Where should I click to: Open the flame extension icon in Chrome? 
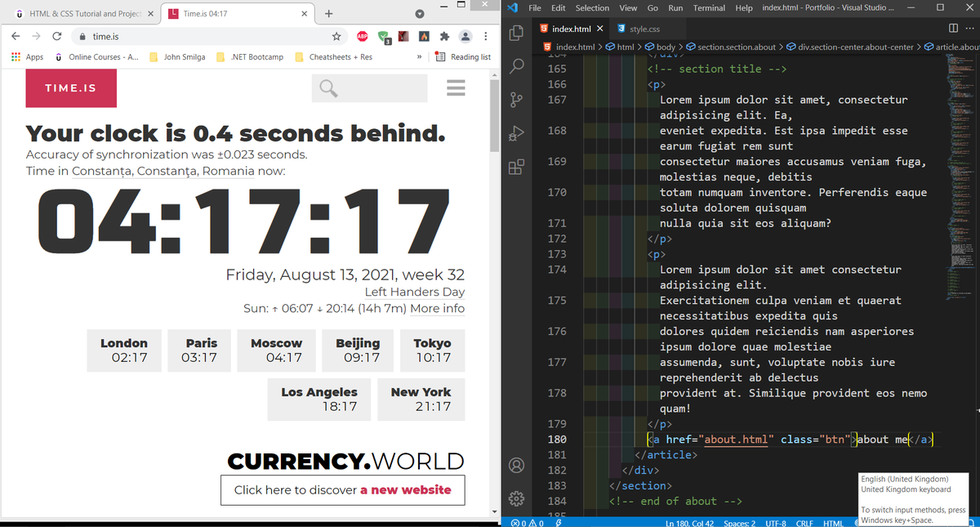click(424, 36)
